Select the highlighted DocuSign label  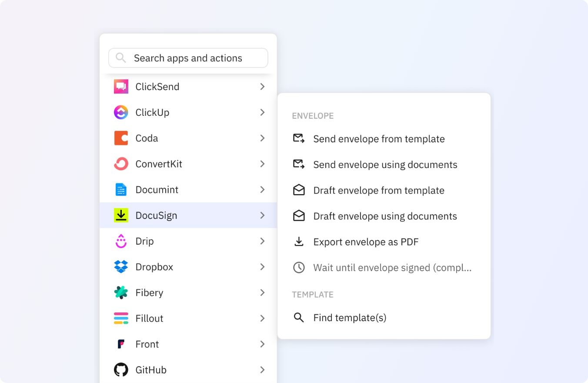(x=156, y=215)
